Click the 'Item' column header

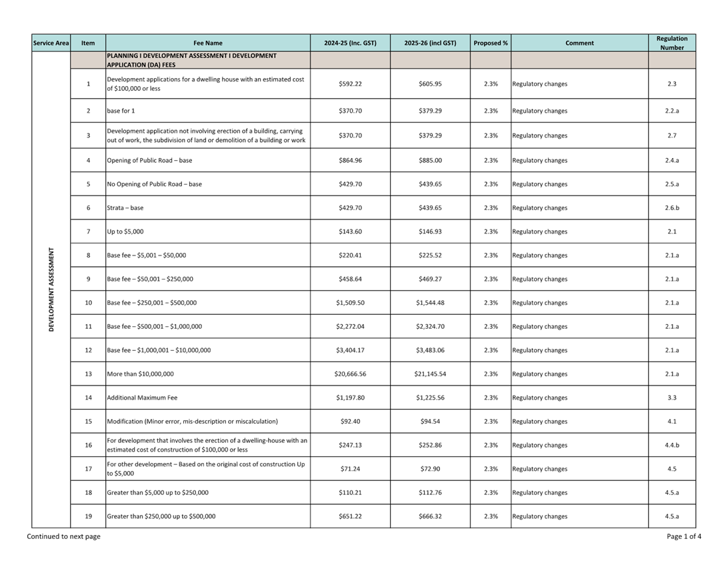tap(88, 43)
